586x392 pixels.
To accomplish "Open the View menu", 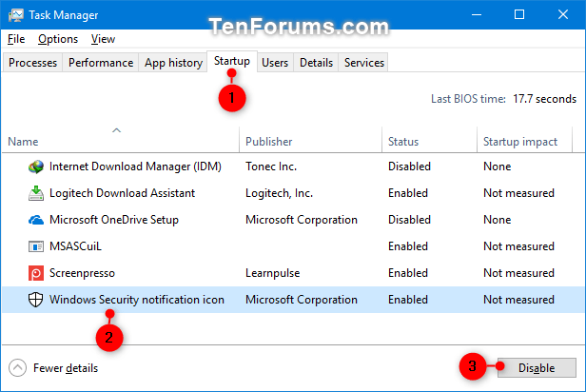I will pos(103,39).
